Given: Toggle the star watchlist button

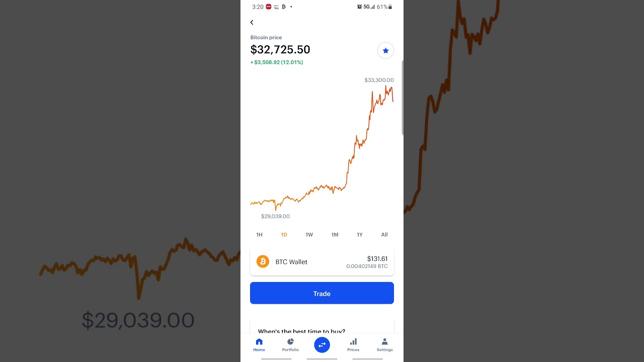Looking at the screenshot, I should 385,50.
